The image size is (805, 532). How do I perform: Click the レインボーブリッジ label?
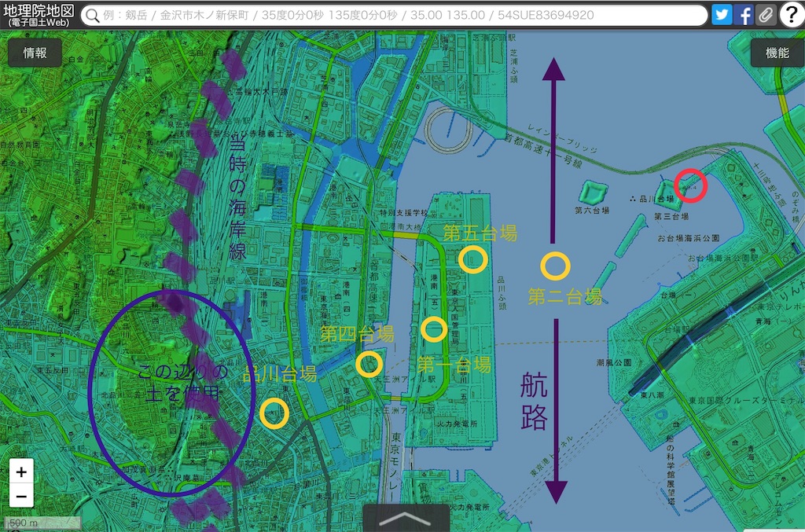tap(562, 138)
